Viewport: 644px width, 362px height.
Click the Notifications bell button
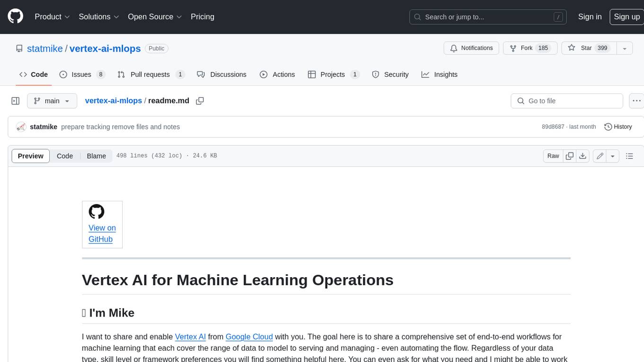point(471,48)
